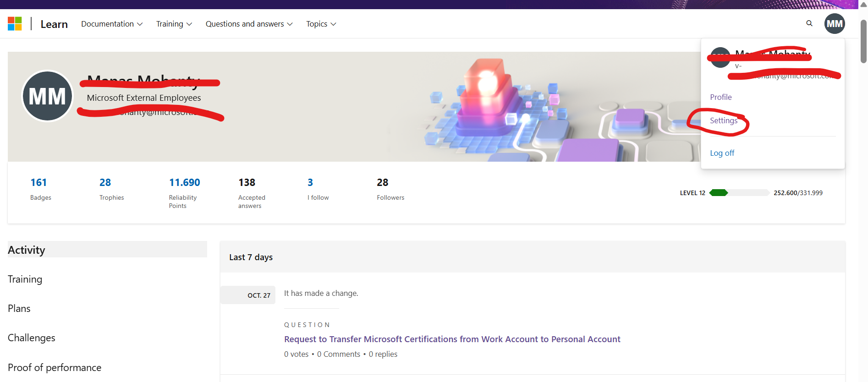Open the 11.690 Reliability Points stat
Image resolution: width=868 pixels, height=382 pixels.
tap(185, 193)
